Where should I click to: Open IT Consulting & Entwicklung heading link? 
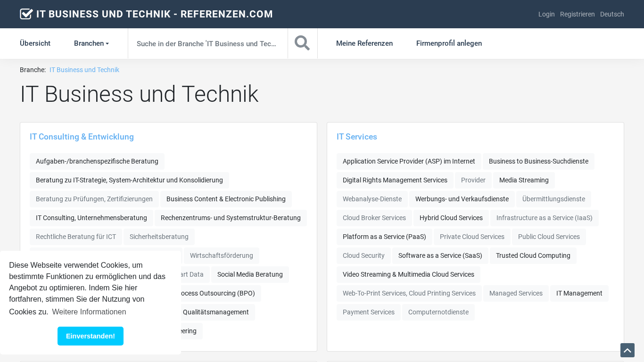click(x=82, y=137)
